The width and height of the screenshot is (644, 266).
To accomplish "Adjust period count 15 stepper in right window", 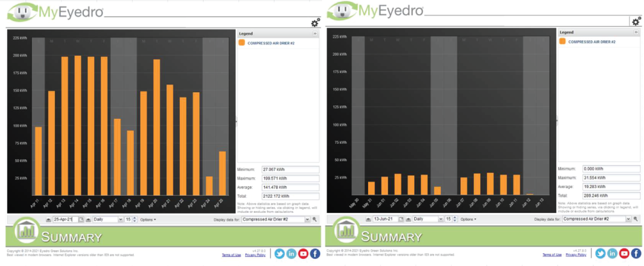I will pyautogui.click(x=455, y=219).
